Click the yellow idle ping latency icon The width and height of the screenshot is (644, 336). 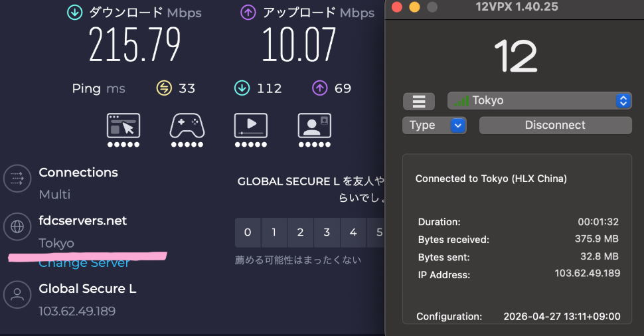coord(164,88)
